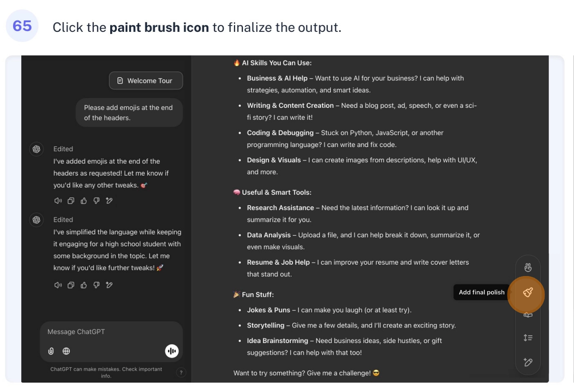
Task: Focus the Message ChatGPT input field
Action: (111, 332)
